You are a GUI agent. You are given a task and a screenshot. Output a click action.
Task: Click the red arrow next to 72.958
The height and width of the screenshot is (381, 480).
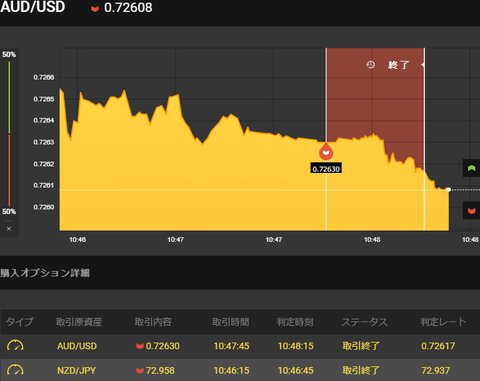pos(140,371)
